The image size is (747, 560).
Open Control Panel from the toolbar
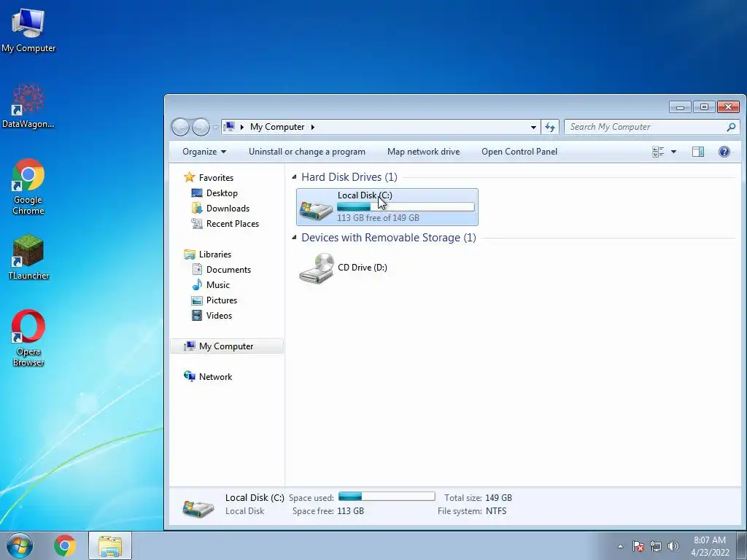tap(519, 152)
